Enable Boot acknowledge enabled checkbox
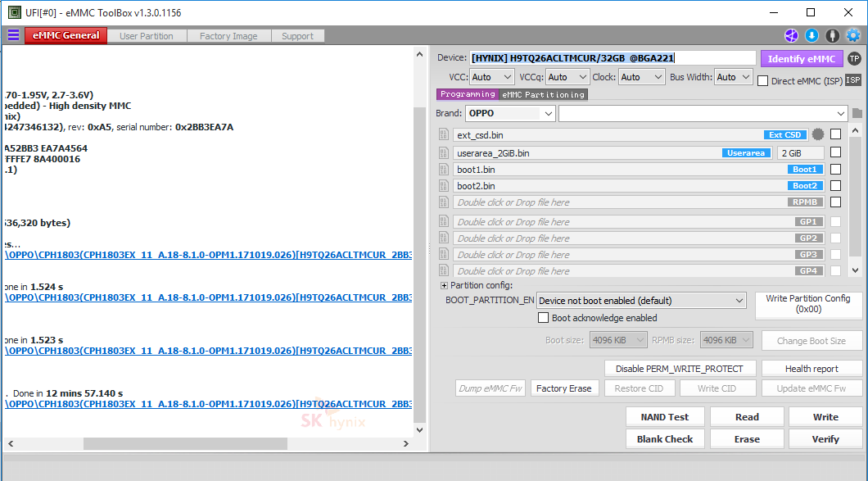Screen dimensions: 868x481 tap(544, 318)
